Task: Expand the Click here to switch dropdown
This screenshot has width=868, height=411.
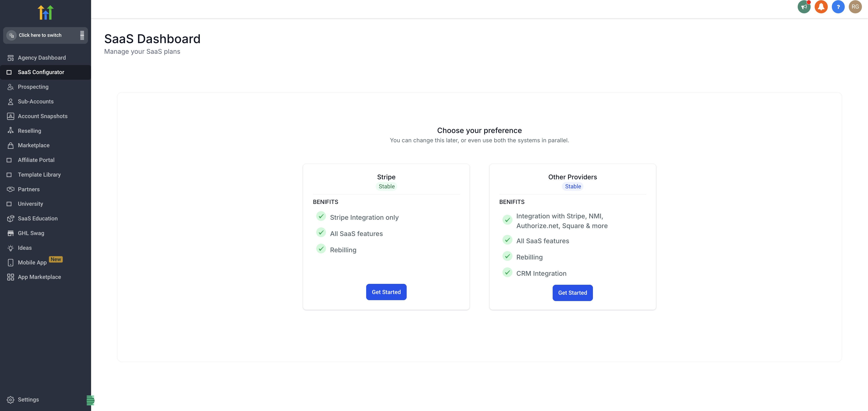Action: (45, 35)
